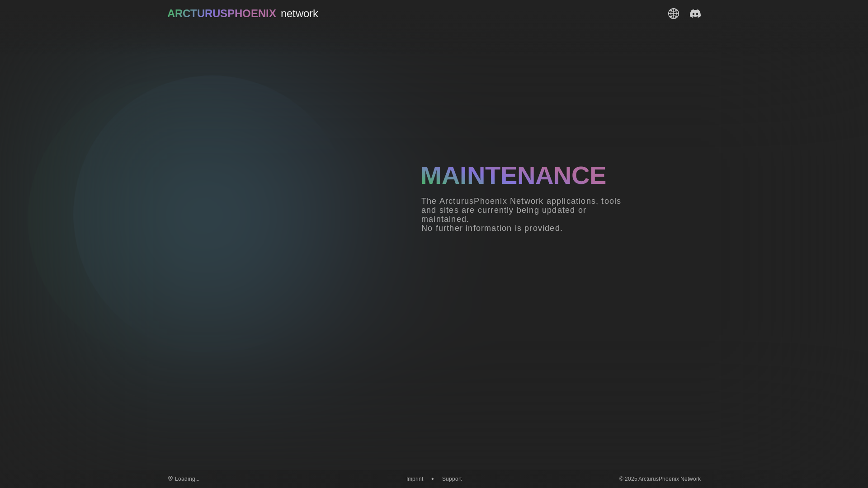Click "No further information is provided." line

click(492, 228)
